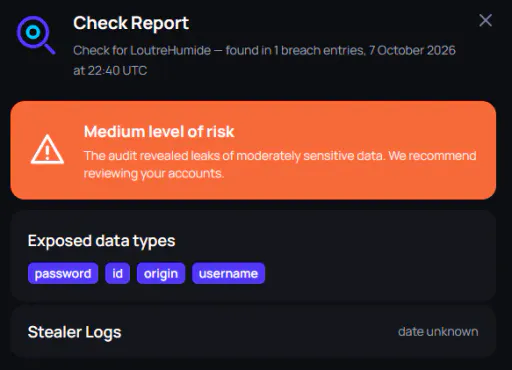This screenshot has width=512, height=370.
Task: Click the Exposed data types heading
Action: (x=101, y=241)
